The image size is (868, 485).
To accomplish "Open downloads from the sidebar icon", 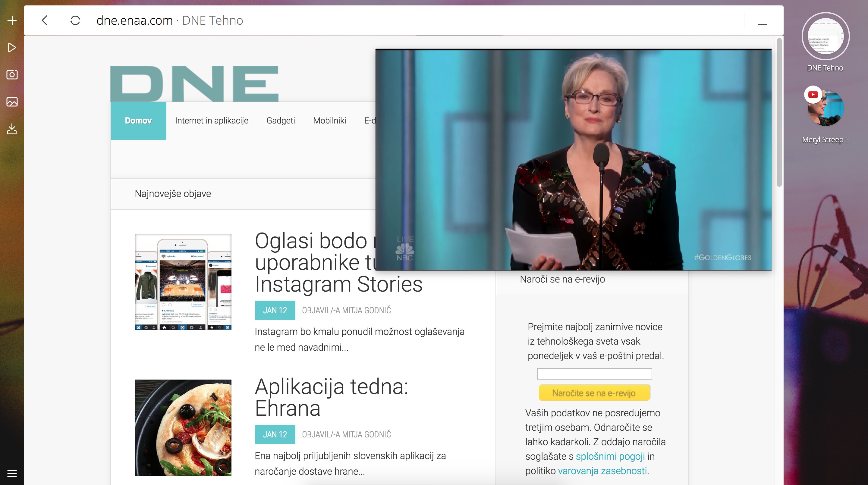I will coord(12,129).
